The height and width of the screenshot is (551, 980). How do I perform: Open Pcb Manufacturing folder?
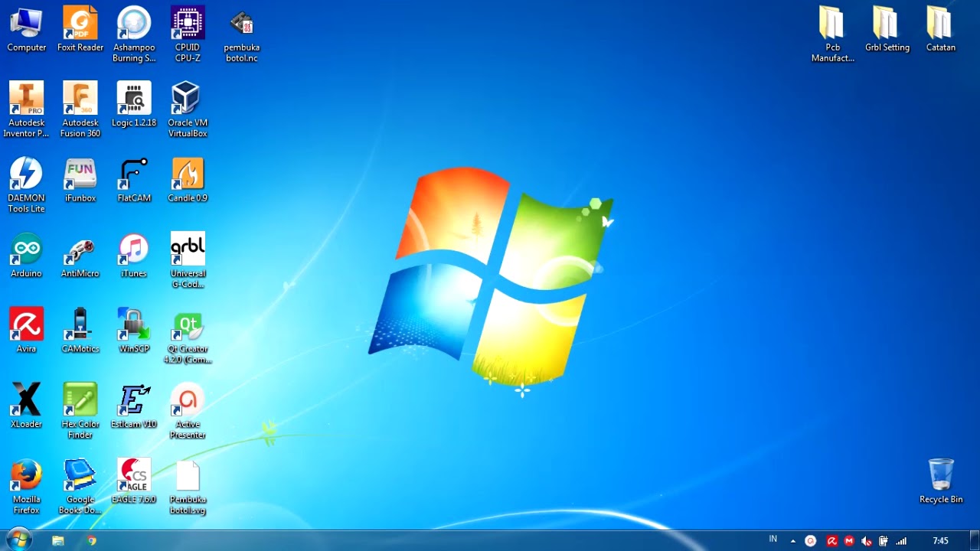click(832, 34)
